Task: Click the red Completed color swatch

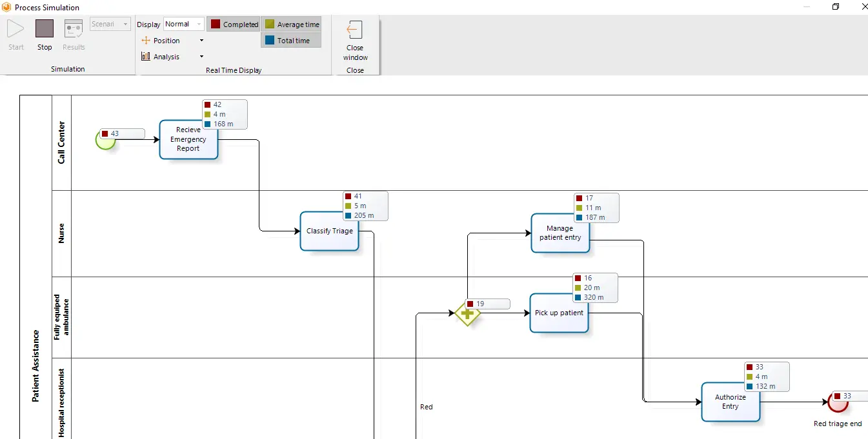Action: (216, 24)
